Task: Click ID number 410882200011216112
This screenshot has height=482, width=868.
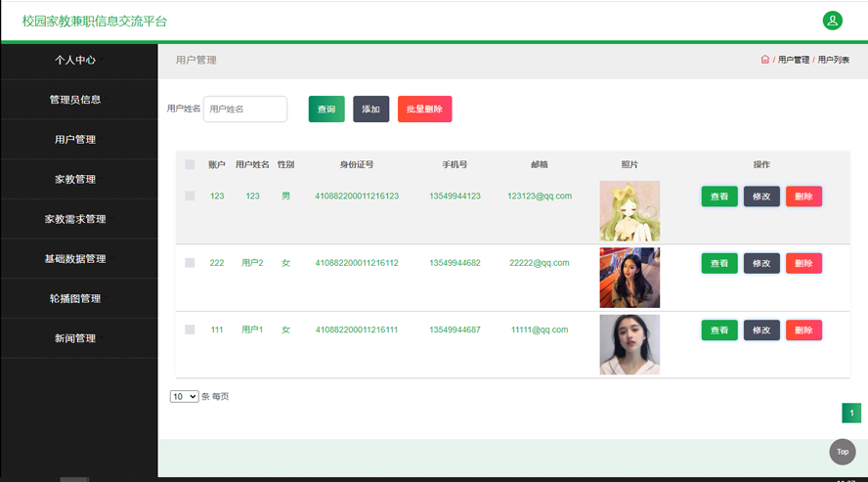Action: pos(357,263)
